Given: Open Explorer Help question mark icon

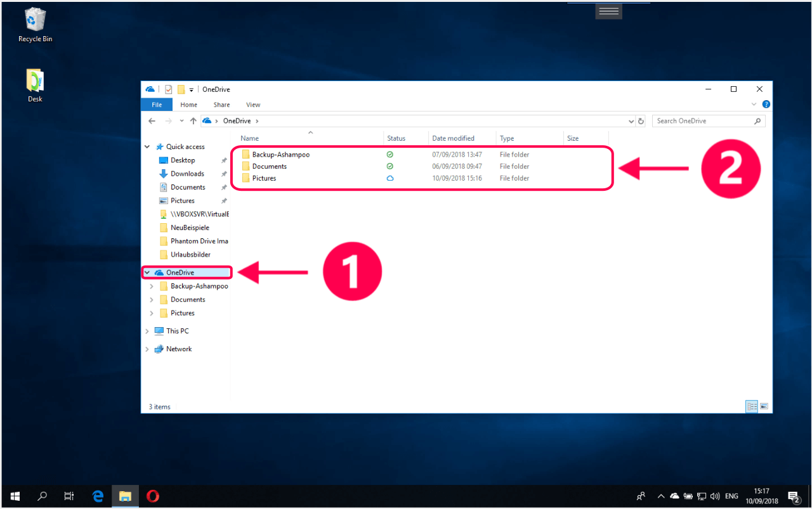Looking at the screenshot, I should 766,105.
